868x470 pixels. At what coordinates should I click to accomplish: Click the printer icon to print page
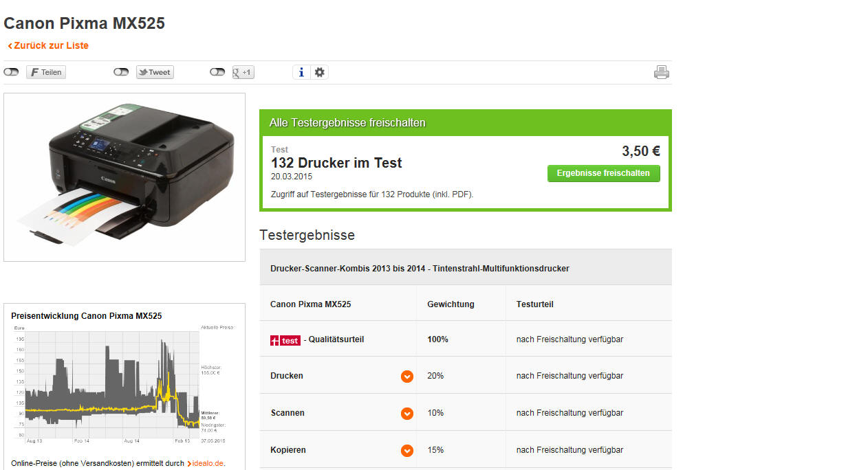click(x=661, y=72)
